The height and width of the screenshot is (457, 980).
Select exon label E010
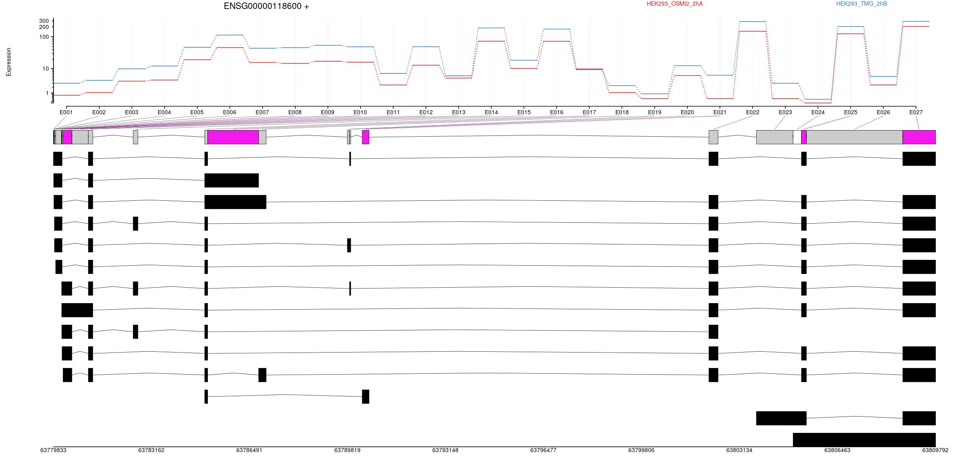[360, 112]
